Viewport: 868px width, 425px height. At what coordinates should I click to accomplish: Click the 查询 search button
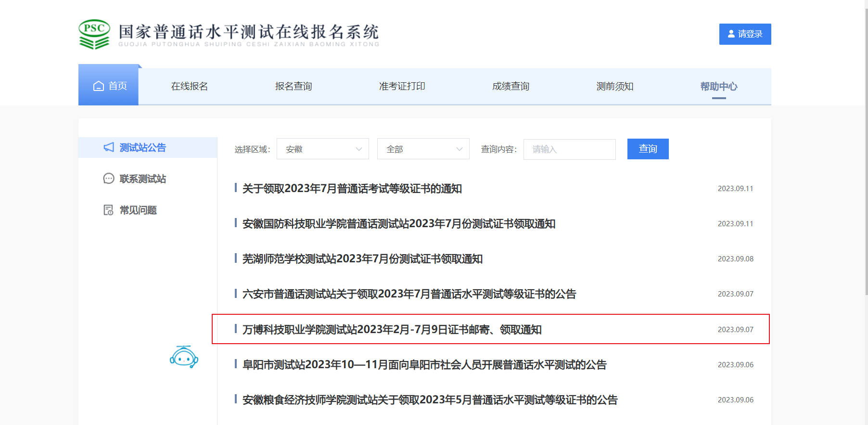tap(648, 149)
